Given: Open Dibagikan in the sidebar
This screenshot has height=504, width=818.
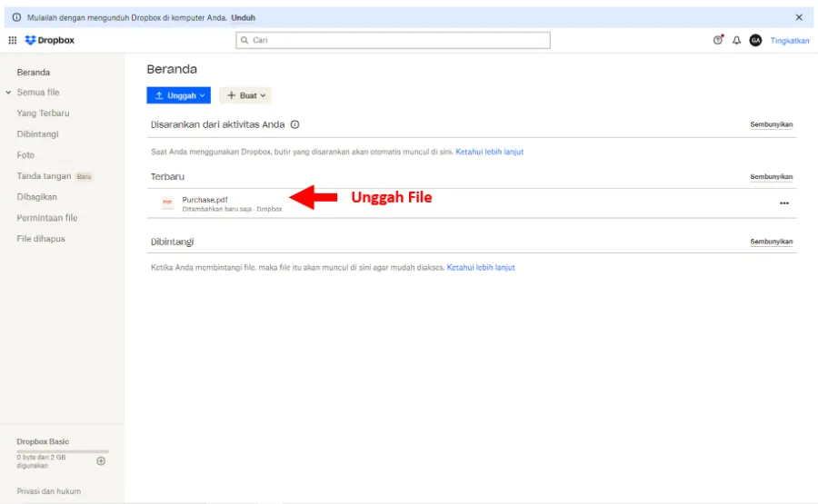Looking at the screenshot, I should [36, 197].
